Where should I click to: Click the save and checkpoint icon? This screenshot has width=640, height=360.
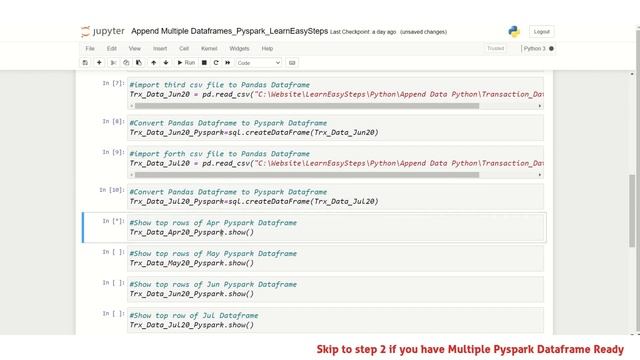tap(85, 63)
